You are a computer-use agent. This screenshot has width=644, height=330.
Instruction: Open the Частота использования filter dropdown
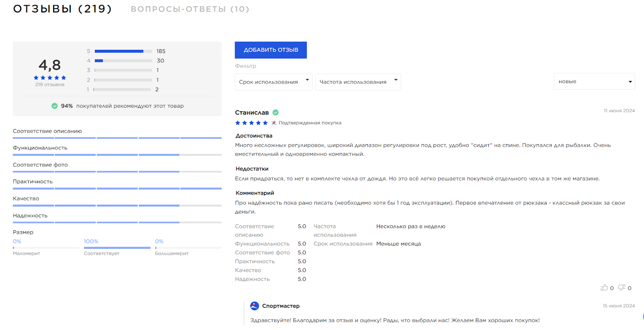pos(358,82)
